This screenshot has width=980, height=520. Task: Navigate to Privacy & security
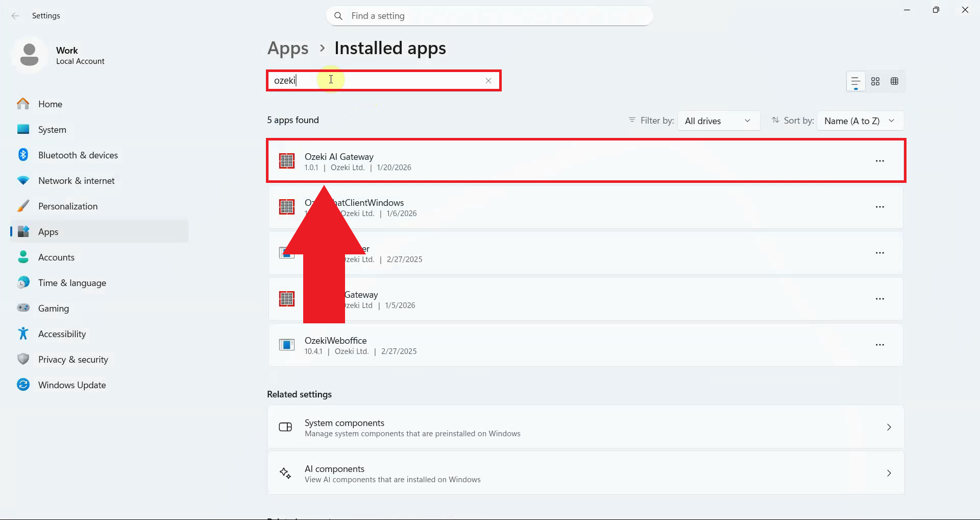coord(73,360)
